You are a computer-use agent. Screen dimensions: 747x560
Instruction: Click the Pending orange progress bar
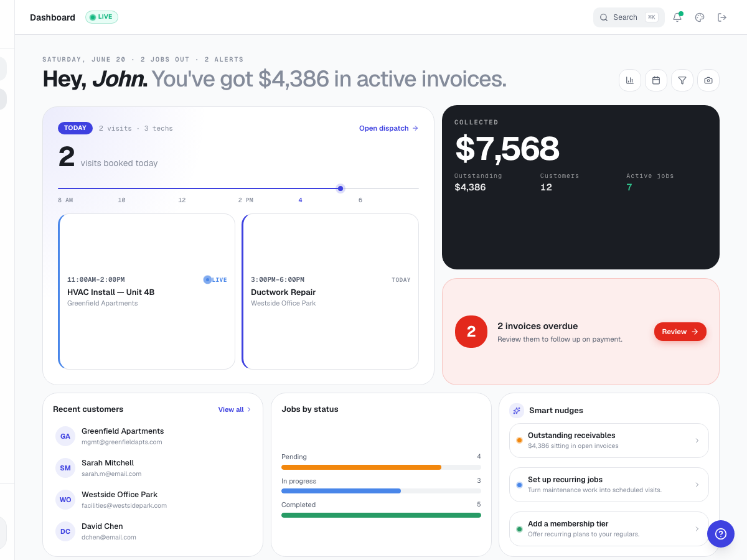point(361,467)
